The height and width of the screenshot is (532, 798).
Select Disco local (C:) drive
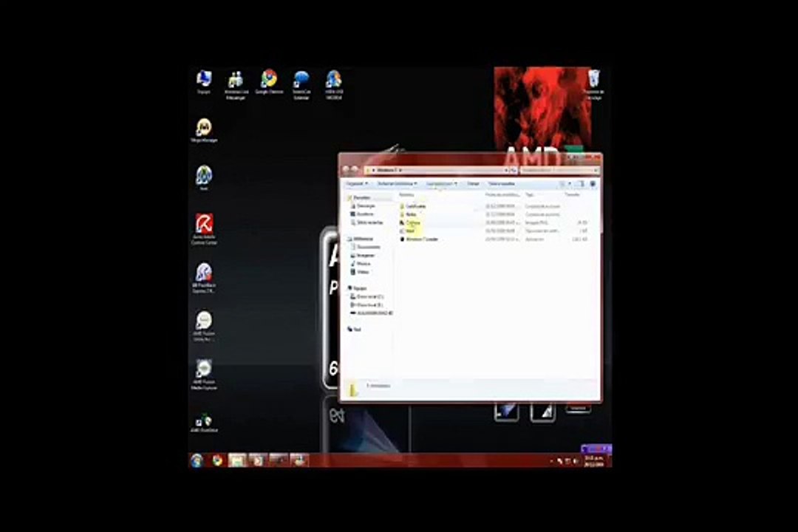coord(367,296)
